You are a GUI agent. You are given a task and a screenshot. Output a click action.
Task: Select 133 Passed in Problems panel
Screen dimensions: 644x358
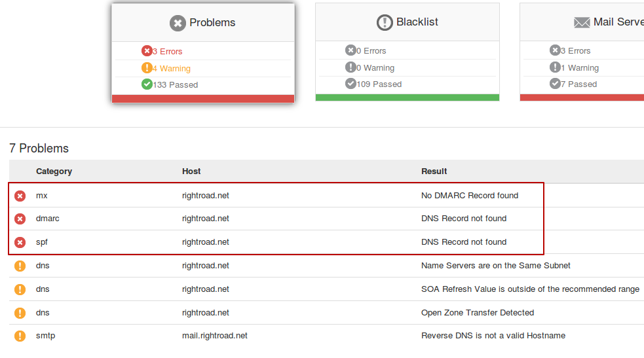pos(175,84)
